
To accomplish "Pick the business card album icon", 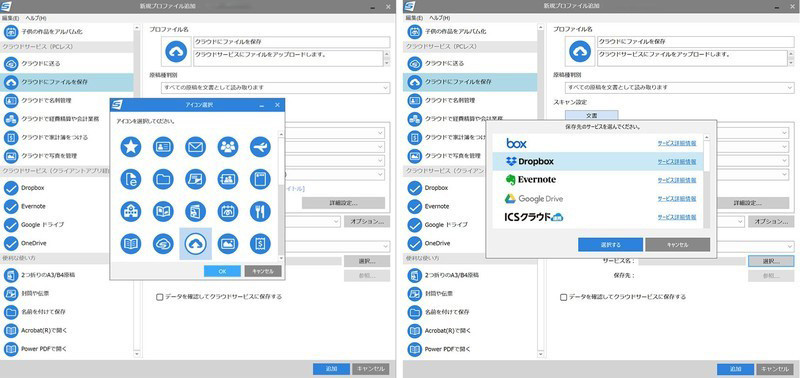I will click(228, 179).
